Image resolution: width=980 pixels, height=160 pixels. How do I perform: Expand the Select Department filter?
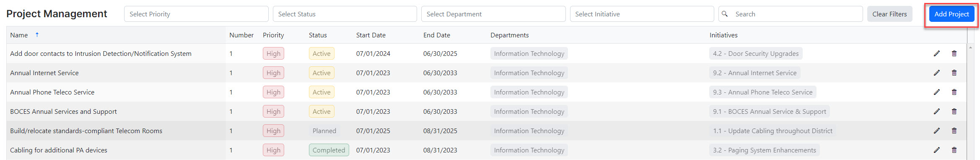click(x=493, y=14)
